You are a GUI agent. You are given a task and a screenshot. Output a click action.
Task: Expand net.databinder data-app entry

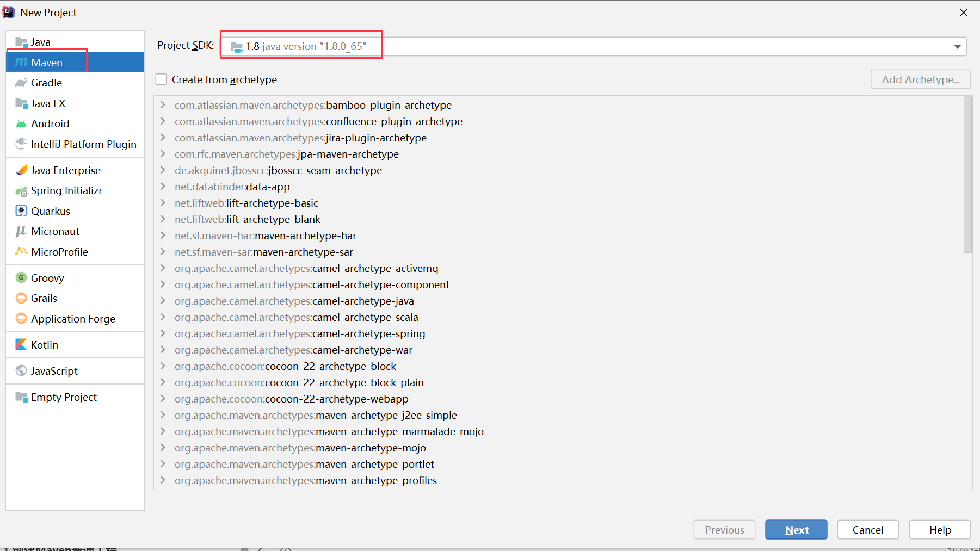tap(163, 187)
